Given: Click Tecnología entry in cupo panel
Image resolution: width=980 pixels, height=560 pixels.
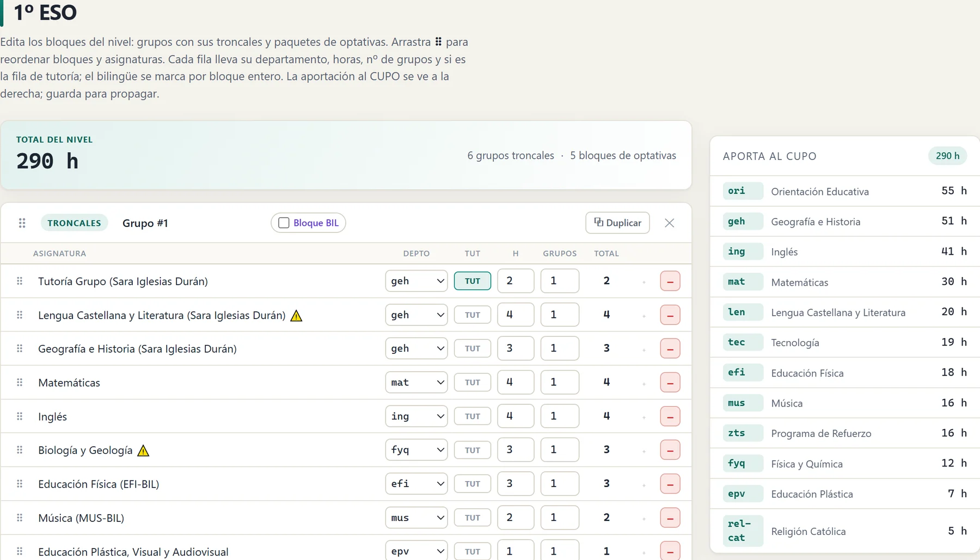Looking at the screenshot, I should [x=845, y=342].
